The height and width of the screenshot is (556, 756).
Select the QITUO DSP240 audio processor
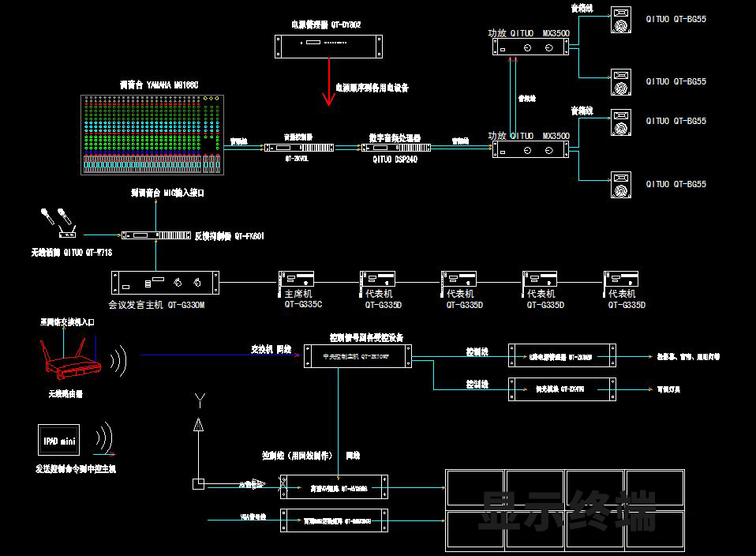(x=399, y=148)
